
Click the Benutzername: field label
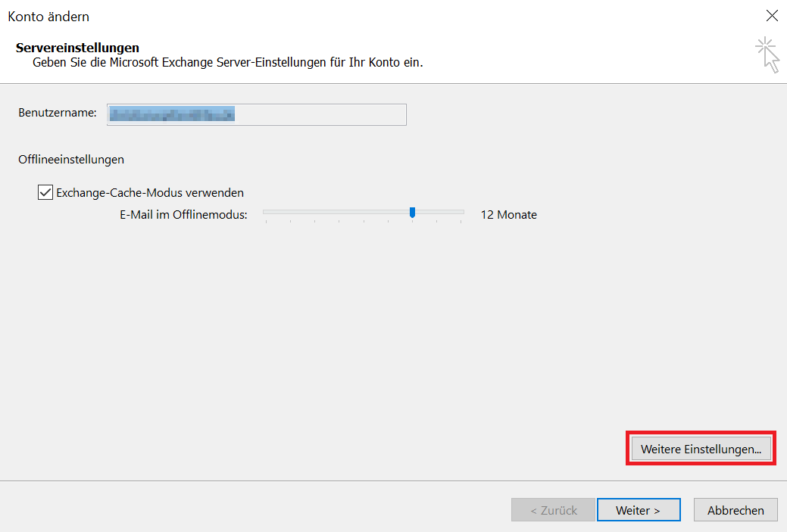tap(58, 113)
